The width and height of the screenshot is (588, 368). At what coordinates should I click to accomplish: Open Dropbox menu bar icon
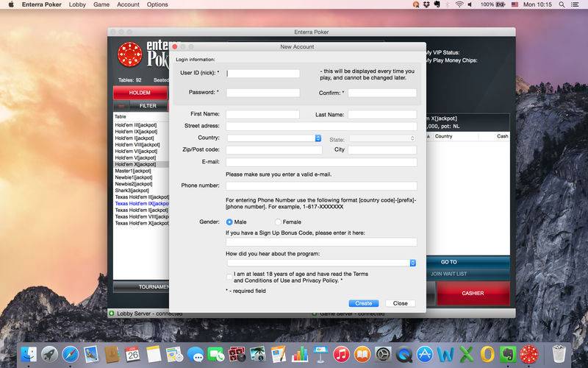click(x=426, y=4)
